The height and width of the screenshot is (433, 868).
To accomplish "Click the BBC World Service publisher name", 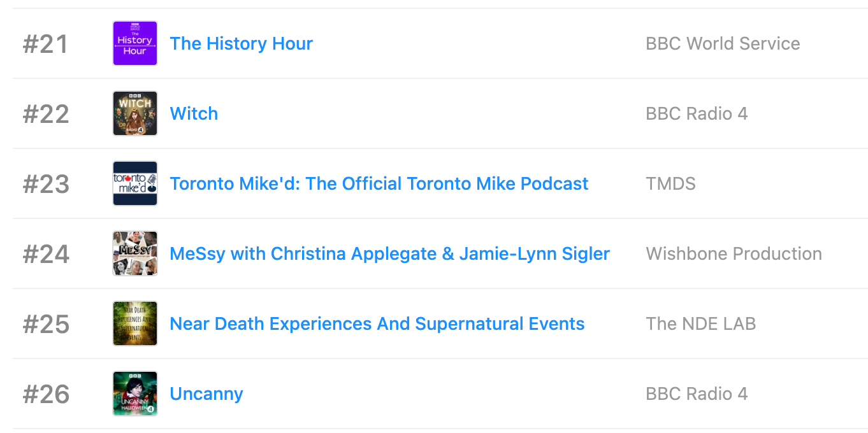I will pyautogui.click(x=723, y=43).
